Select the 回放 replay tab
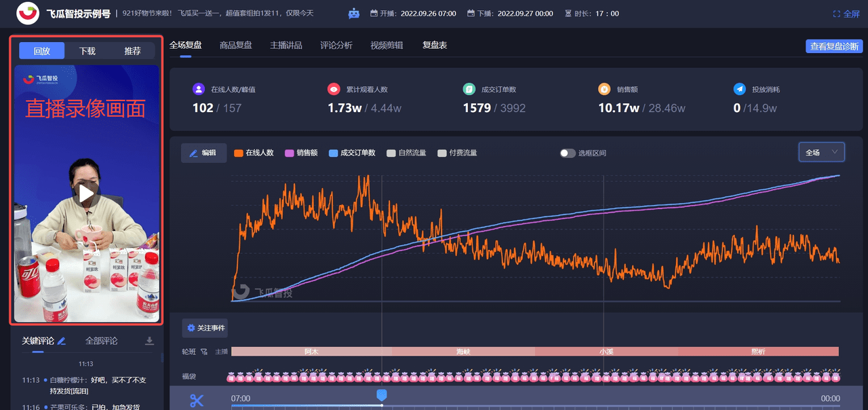Screen dimensions: 868x410 click(x=42, y=51)
